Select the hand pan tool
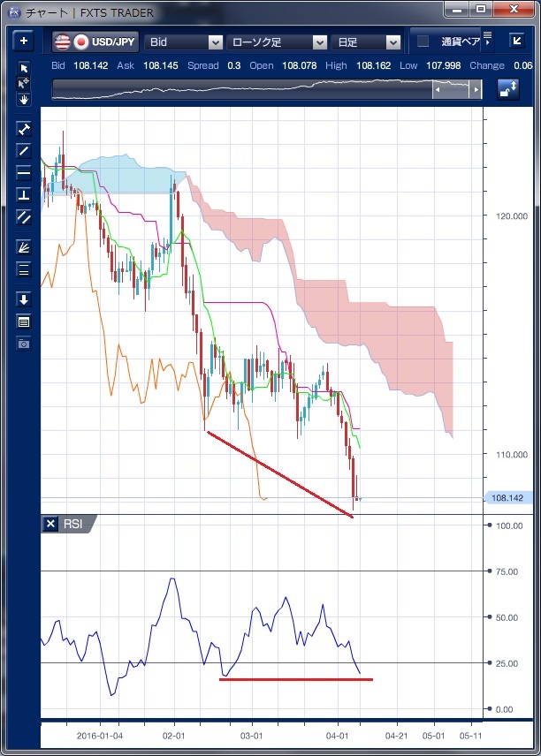 (x=24, y=99)
